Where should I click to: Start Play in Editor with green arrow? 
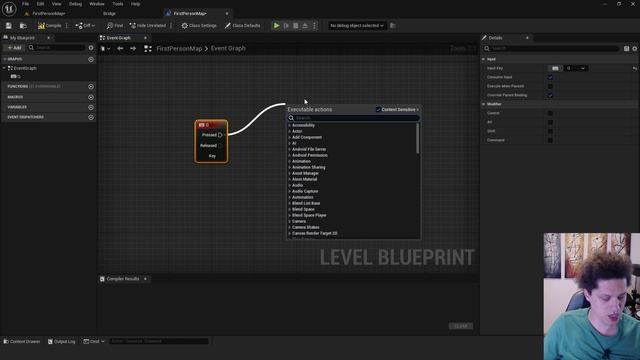tap(276, 26)
